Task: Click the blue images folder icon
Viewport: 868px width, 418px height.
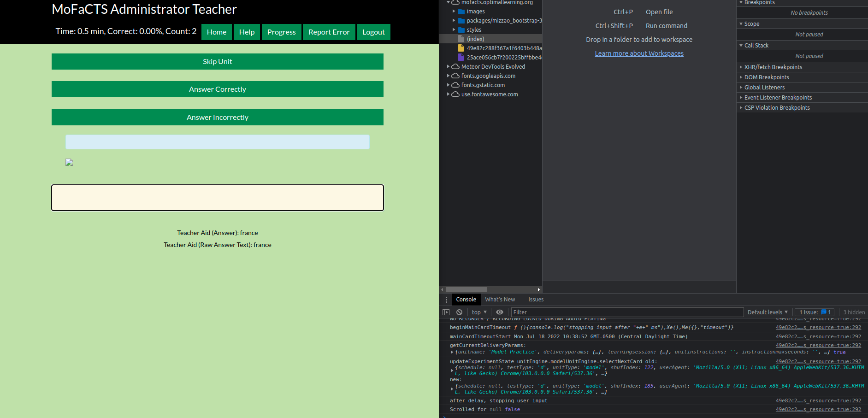Action: click(462, 11)
